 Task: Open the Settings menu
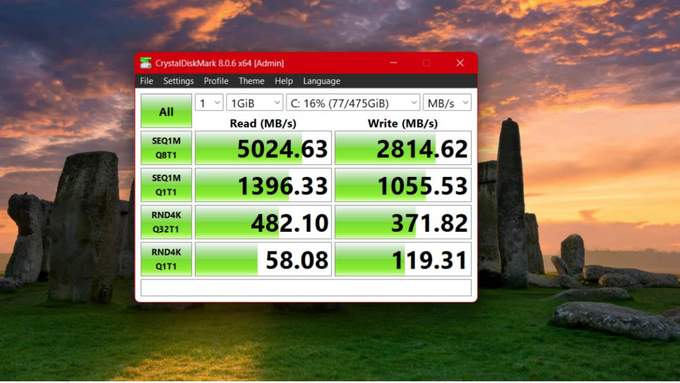178,81
